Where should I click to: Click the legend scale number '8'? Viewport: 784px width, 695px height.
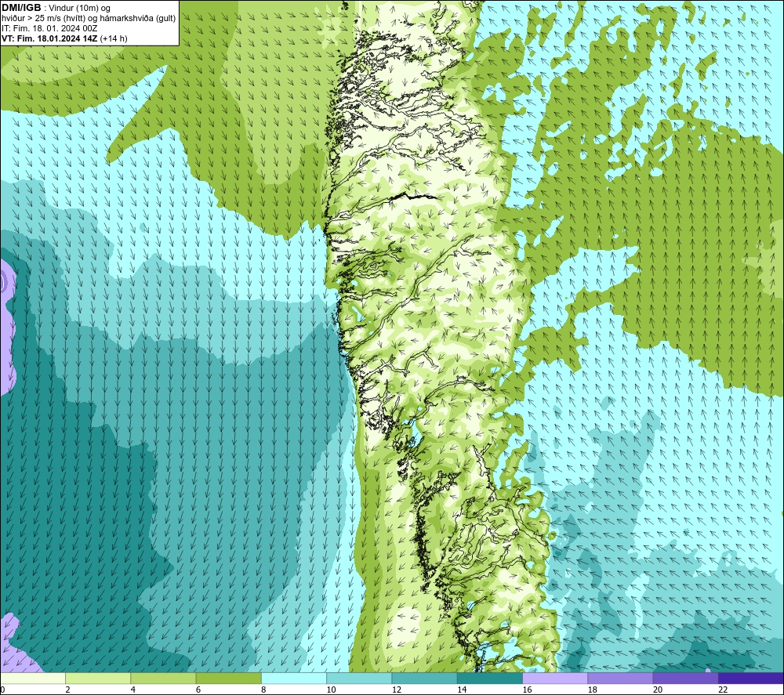(x=263, y=690)
